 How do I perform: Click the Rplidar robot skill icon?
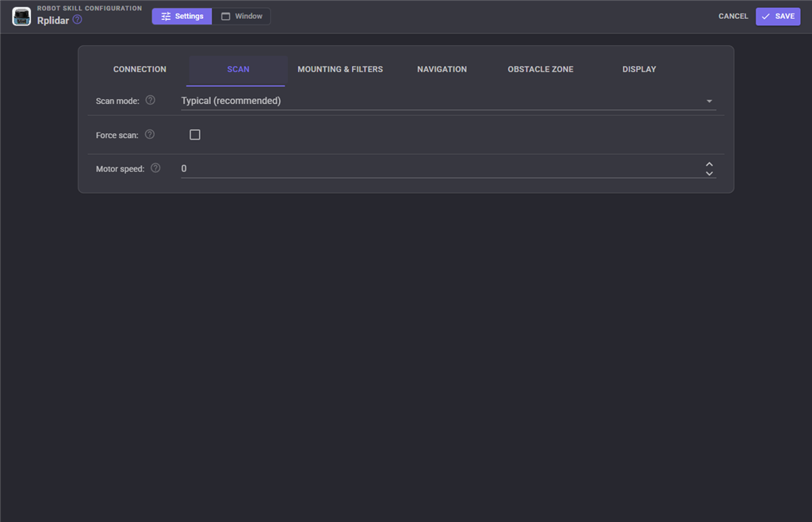[21, 17]
